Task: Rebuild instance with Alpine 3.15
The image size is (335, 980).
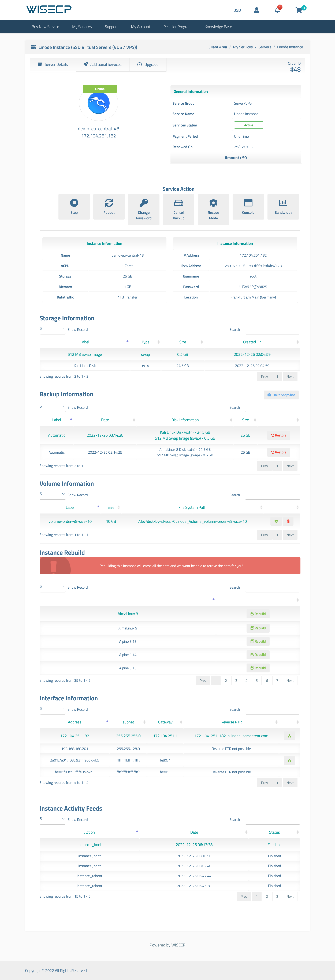Action: click(x=258, y=668)
